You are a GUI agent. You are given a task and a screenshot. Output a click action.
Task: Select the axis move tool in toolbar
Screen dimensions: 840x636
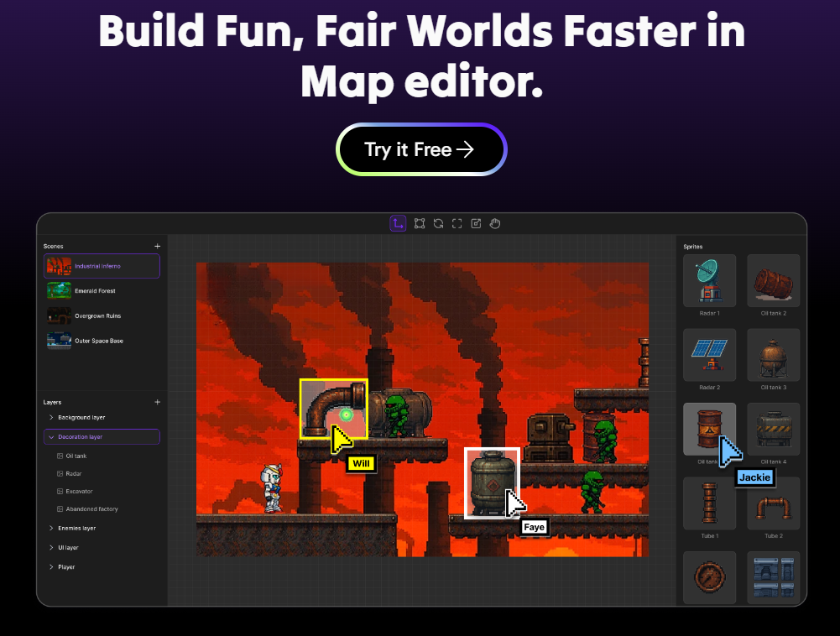coord(398,223)
